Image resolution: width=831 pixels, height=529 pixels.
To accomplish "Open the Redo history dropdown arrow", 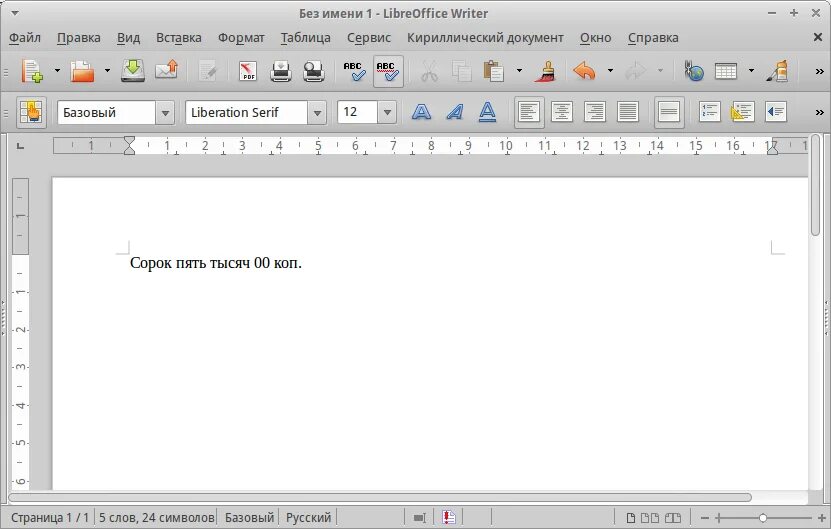I will 660,70.
